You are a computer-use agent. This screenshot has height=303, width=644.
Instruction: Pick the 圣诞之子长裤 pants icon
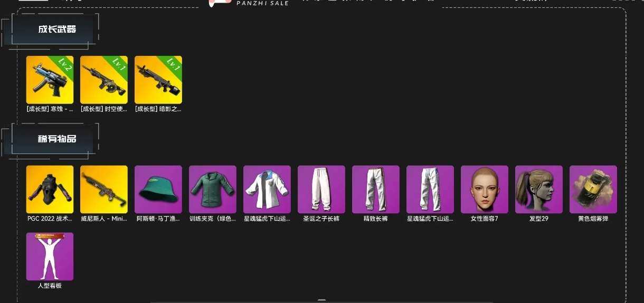point(321,190)
